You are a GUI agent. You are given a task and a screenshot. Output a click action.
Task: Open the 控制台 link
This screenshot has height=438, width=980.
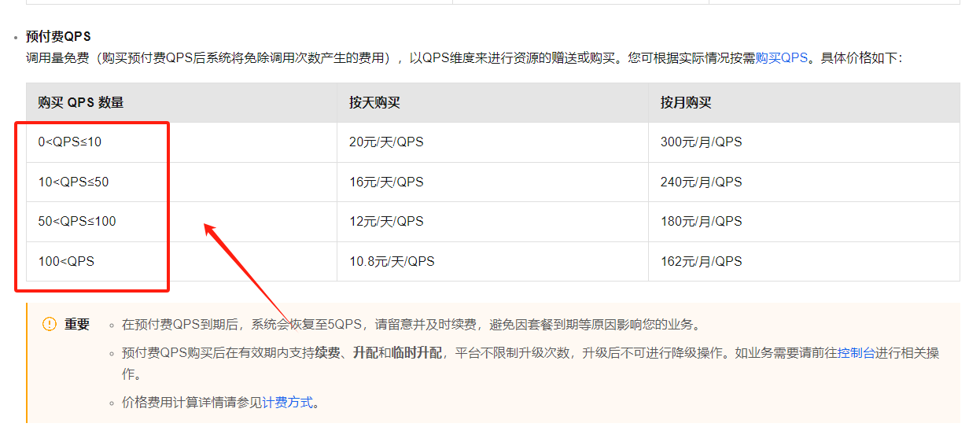click(x=857, y=352)
